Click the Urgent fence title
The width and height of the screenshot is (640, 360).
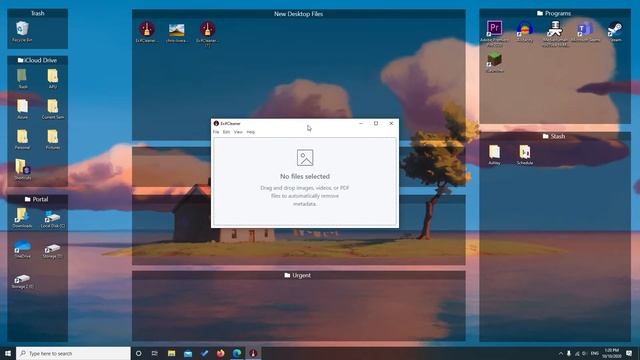click(298, 276)
